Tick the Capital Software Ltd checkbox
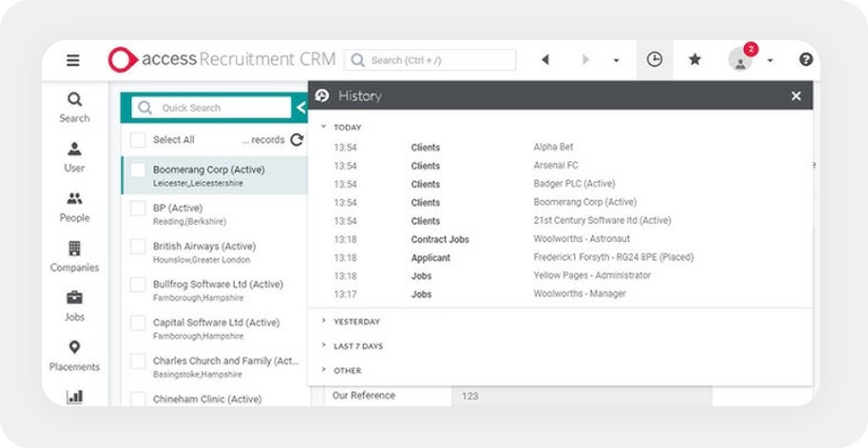The width and height of the screenshot is (868, 448). point(138,323)
